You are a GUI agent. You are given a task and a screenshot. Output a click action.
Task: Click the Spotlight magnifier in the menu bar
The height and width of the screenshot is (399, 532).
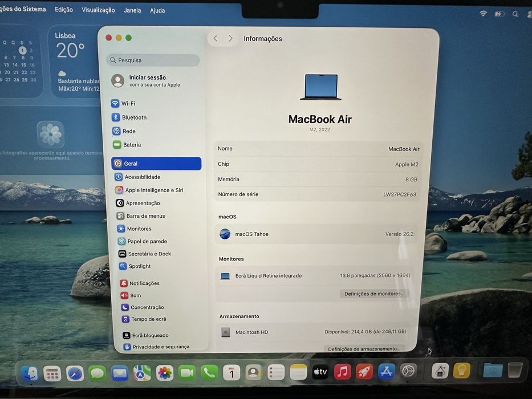click(x=515, y=14)
